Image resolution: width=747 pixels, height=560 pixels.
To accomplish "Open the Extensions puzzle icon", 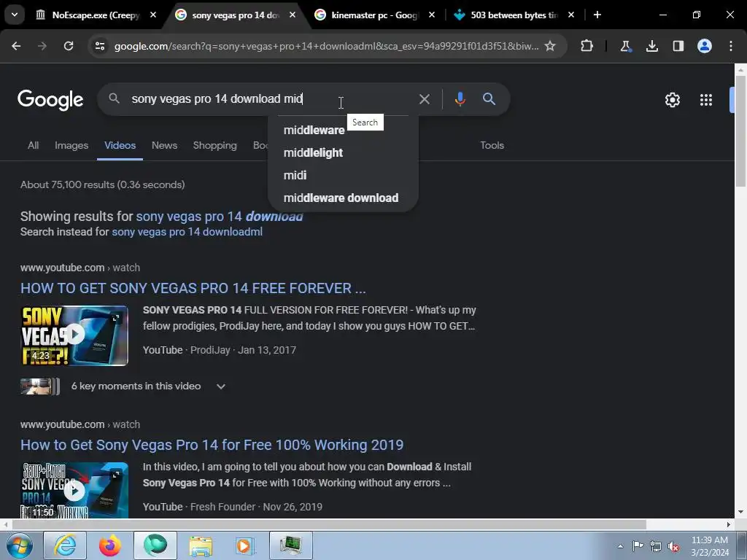I will pyautogui.click(x=587, y=46).
